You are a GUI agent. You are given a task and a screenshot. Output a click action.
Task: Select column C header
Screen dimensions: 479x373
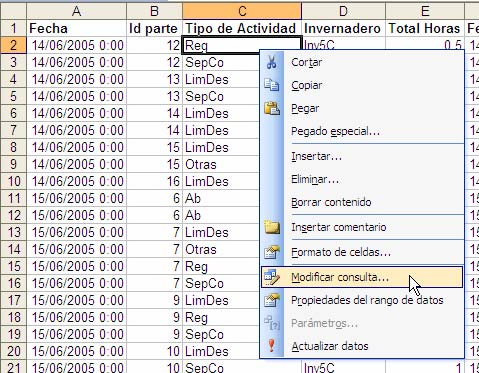tap(242, 11)
